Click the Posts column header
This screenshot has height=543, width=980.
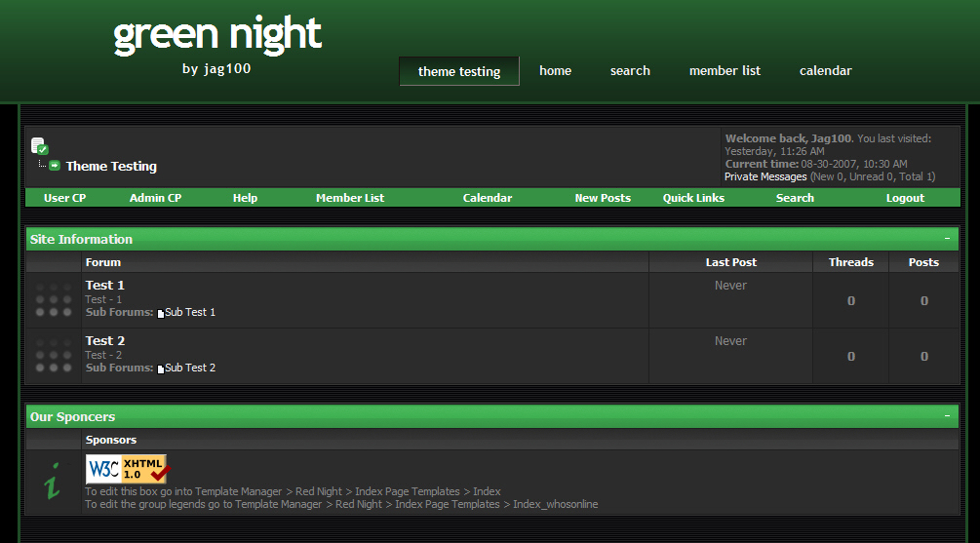[923, 262]
